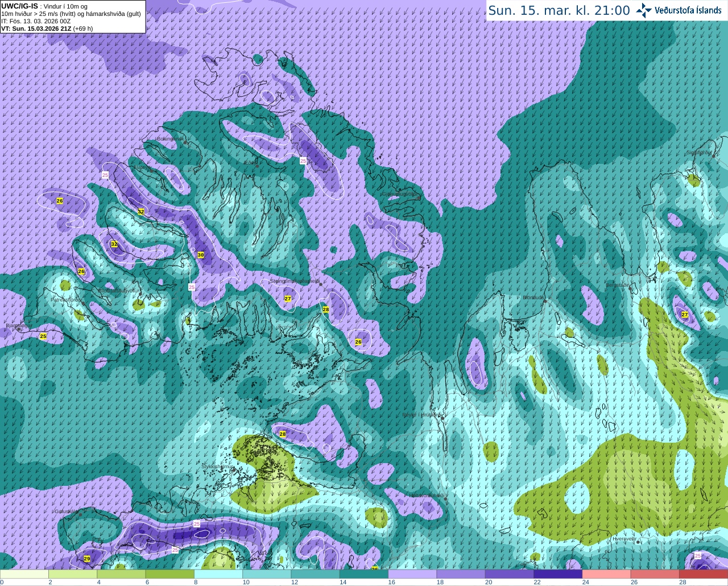
Task: Click the gust marker 27 below Steingrímsfjarðarheiði label
Action: pyautogui.click(x=288, y=298)
